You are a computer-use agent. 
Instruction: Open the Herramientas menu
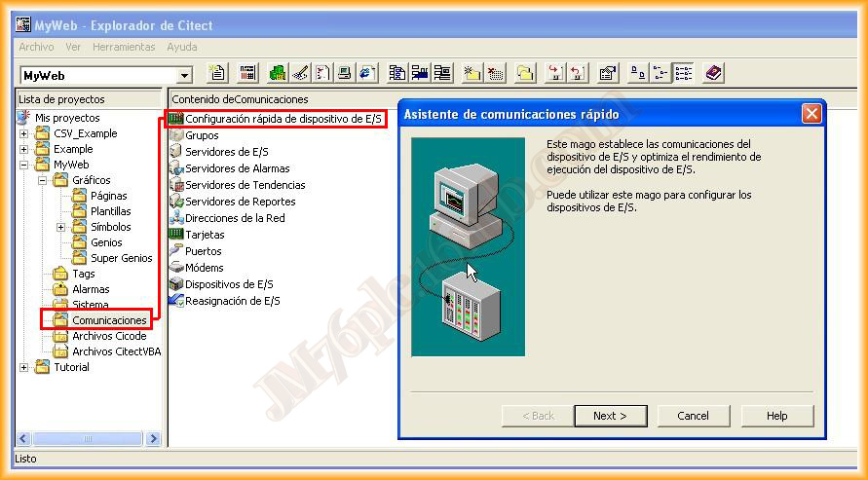pyautogui.click(x=124, y=47)
